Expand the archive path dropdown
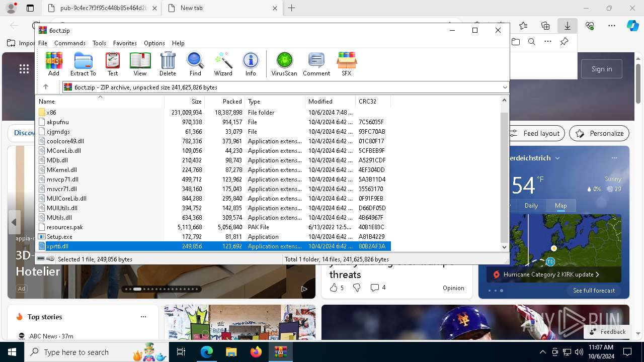644x362 pixels. point(505,87)
